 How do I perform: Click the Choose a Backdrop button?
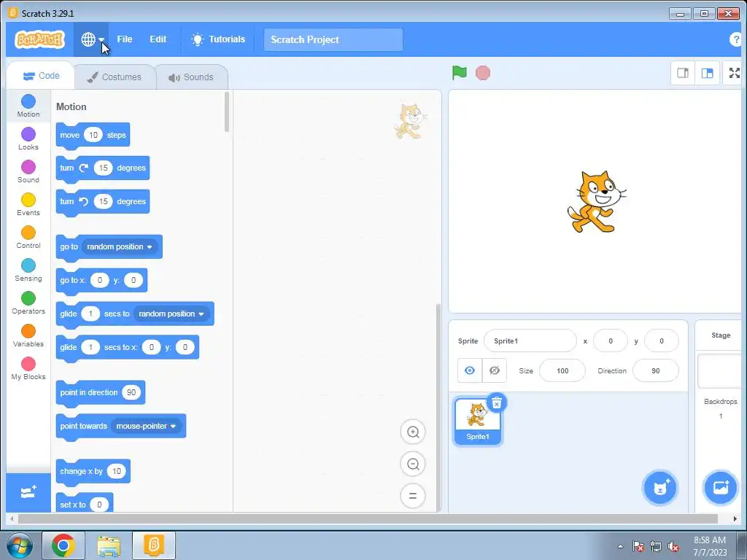720,488
